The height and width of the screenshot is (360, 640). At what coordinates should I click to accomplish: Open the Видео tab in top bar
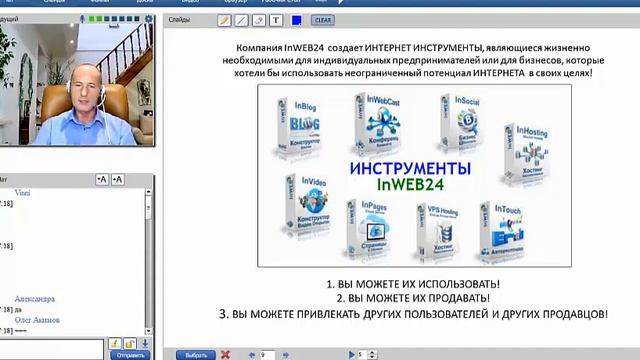click(190, 1)
